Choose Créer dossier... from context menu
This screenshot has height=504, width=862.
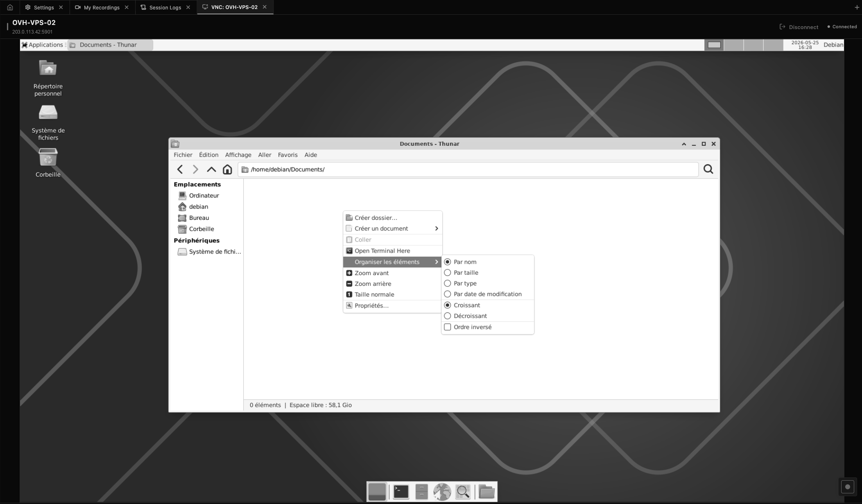click(x=392, y=218)
